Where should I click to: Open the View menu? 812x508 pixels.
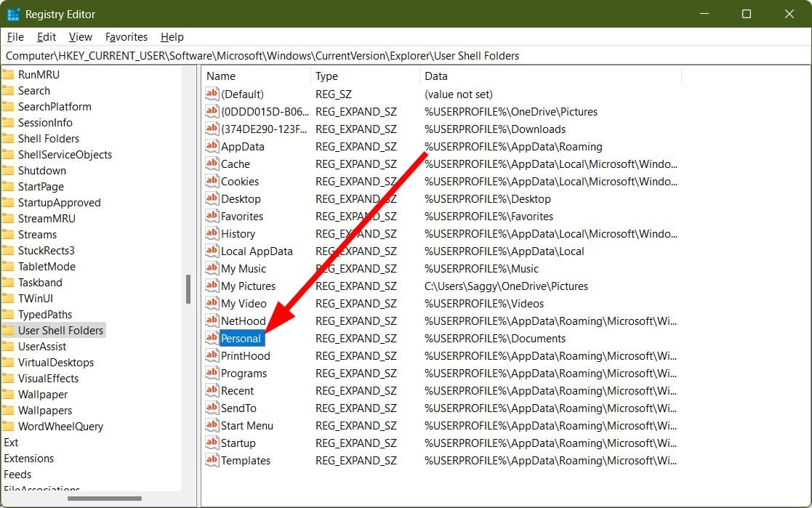point(80,37)
